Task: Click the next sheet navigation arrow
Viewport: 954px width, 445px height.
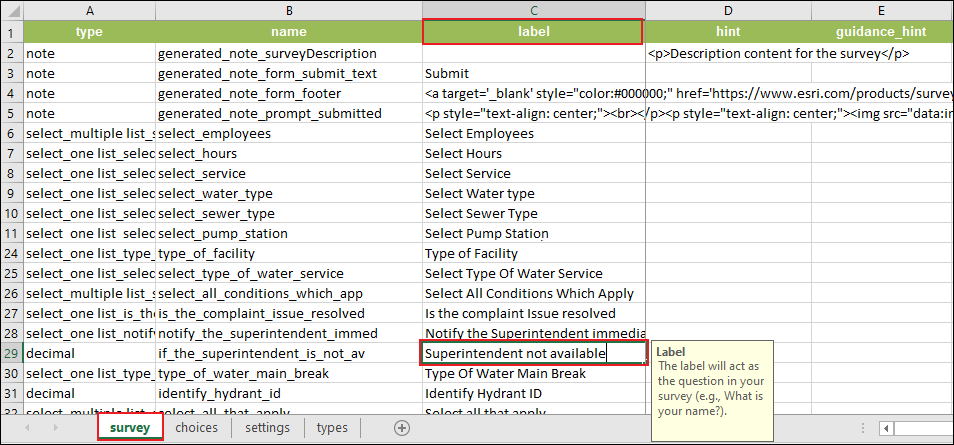Action: (53, 428)
